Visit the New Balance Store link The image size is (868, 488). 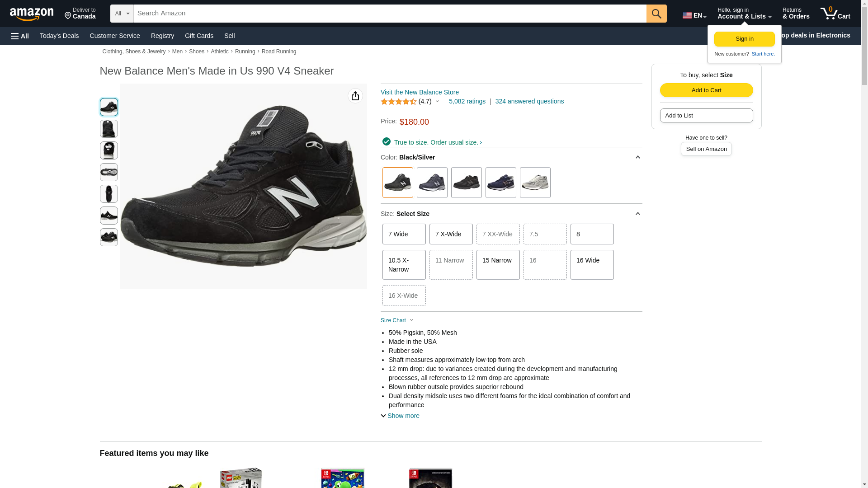tap(420, 92)
